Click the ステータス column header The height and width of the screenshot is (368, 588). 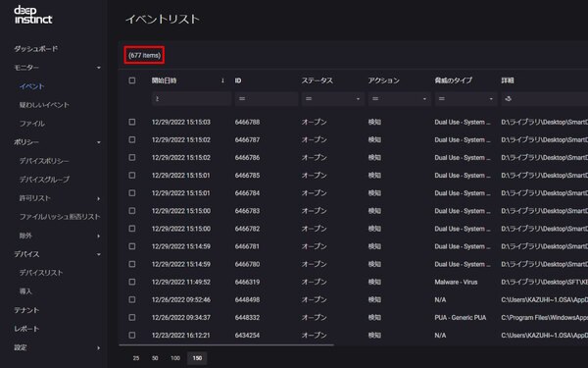pyautogui.click(x=318, y=80)
